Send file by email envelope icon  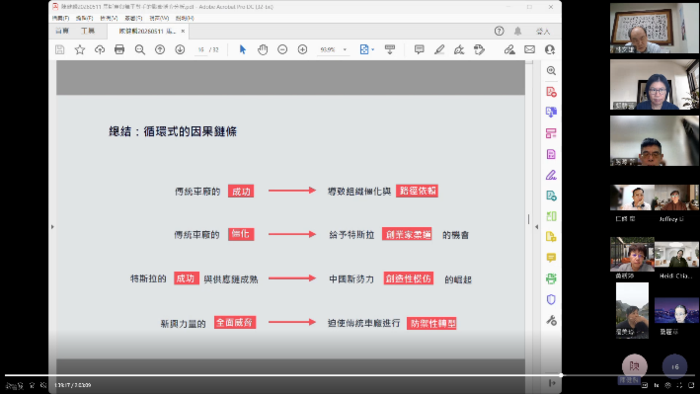(x=529, y=50)
